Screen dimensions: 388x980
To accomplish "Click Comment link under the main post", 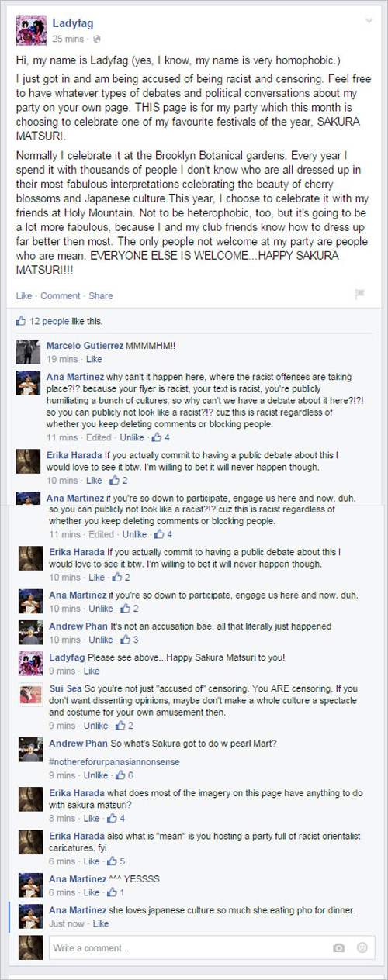I will point(61,295).
